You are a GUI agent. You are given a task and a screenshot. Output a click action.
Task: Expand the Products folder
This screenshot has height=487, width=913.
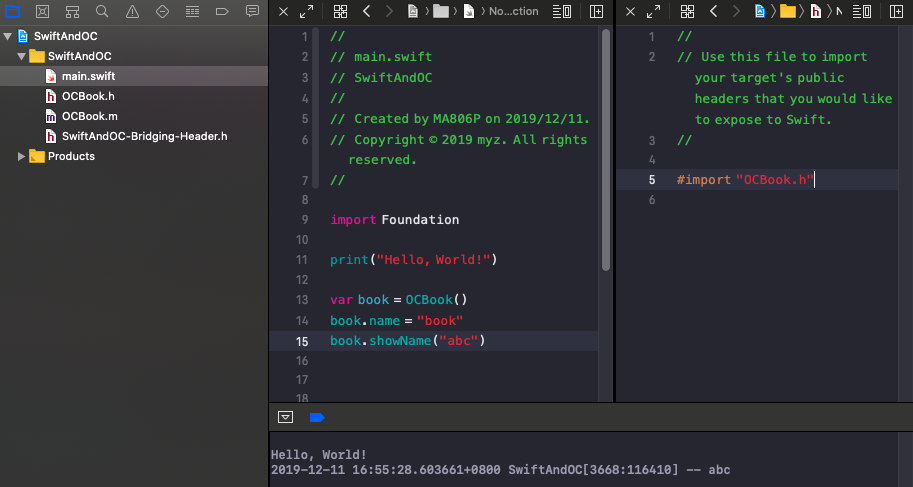[x=22, y=156]
